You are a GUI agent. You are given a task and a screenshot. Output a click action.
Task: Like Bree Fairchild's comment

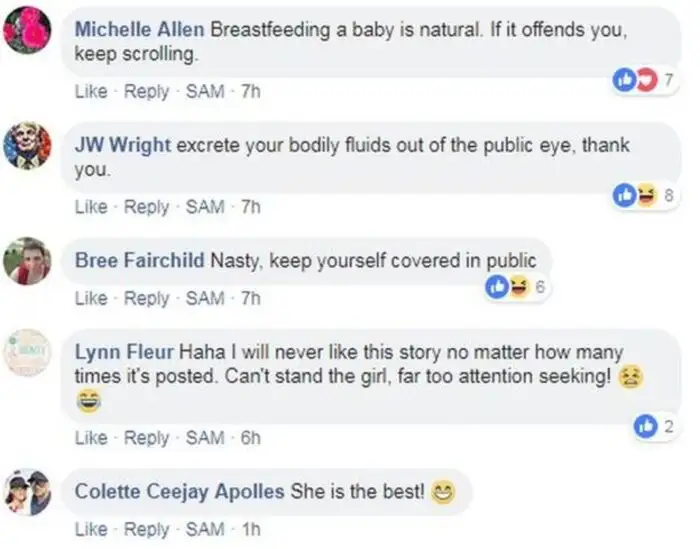[x=90, y=298]
